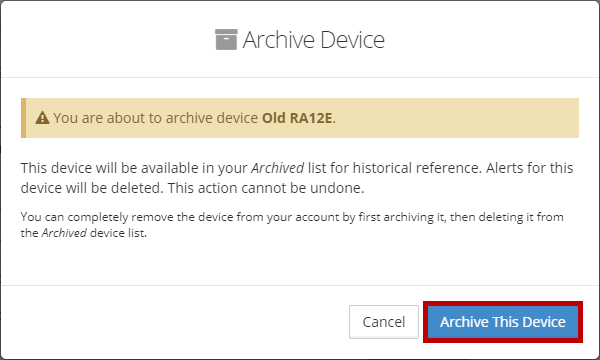Click the Cancel button
This screenshot has width=600, height=360.
pyautogui.click(x=383, y=322)
